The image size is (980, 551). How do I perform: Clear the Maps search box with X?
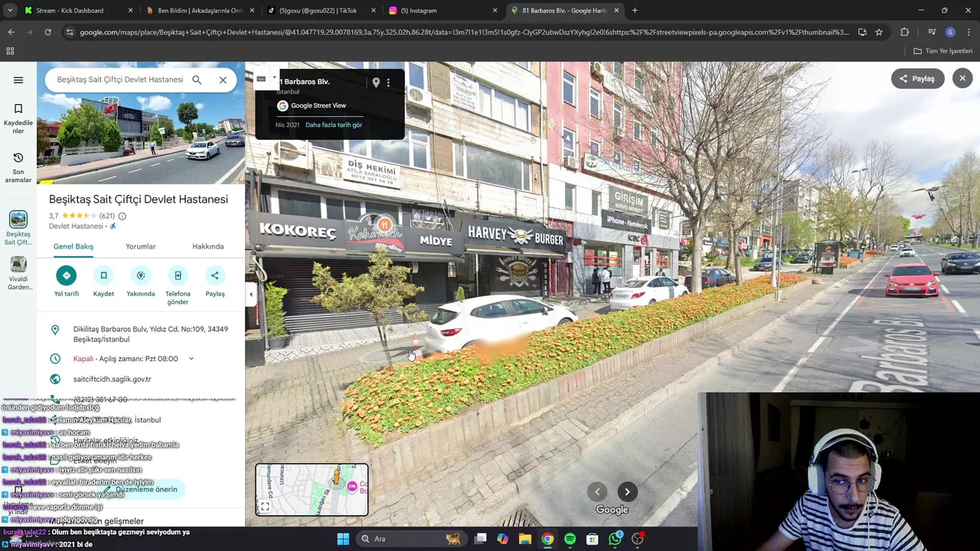point(223,80)
